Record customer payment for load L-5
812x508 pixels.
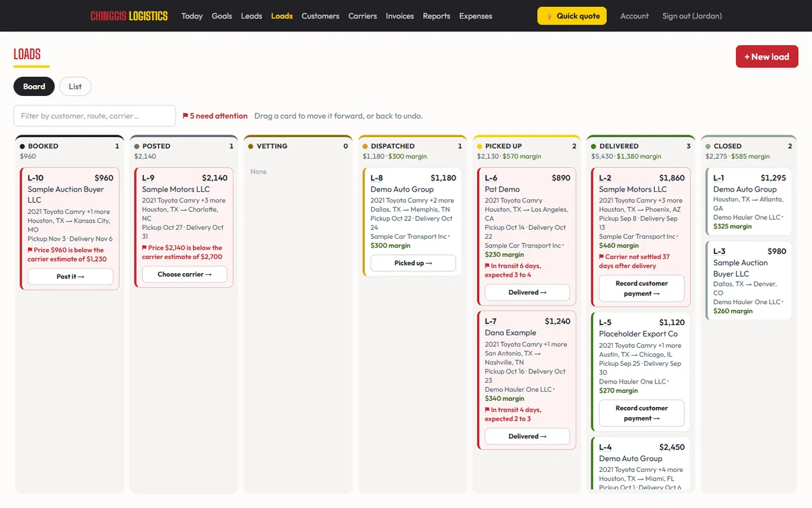pos(641,413)
